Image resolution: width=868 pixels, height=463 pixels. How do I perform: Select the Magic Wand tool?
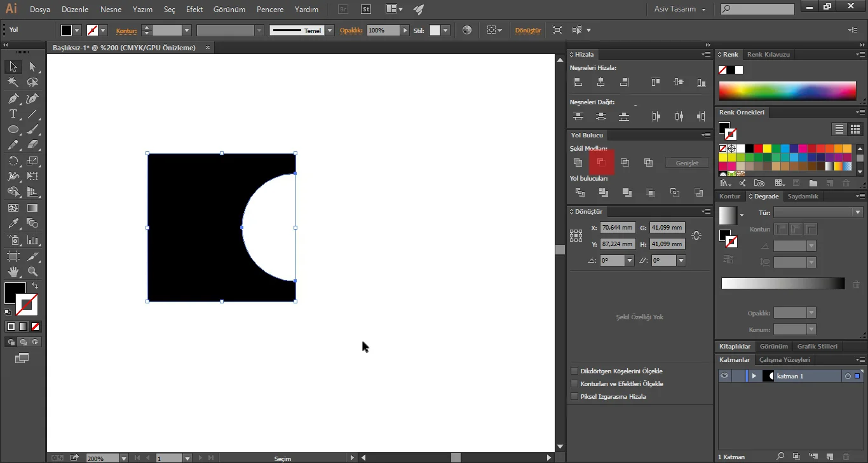point(13,83)
